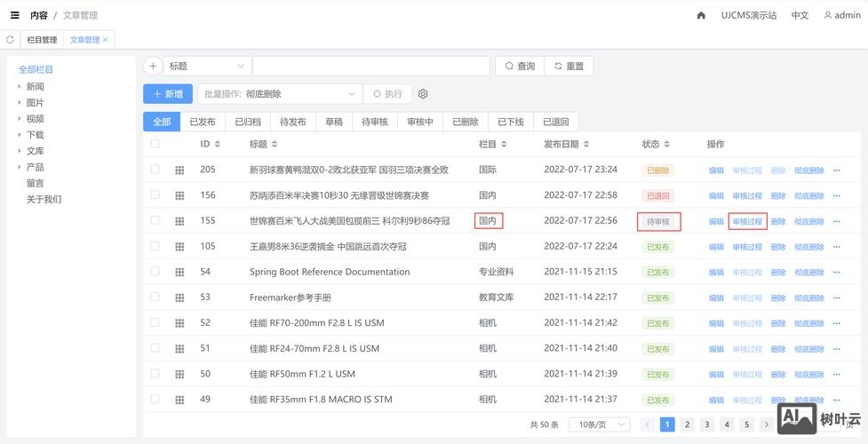This screenshot has height=444, width=868.
Task: Select all rows with header checkbox
Action: coord(155,144)
